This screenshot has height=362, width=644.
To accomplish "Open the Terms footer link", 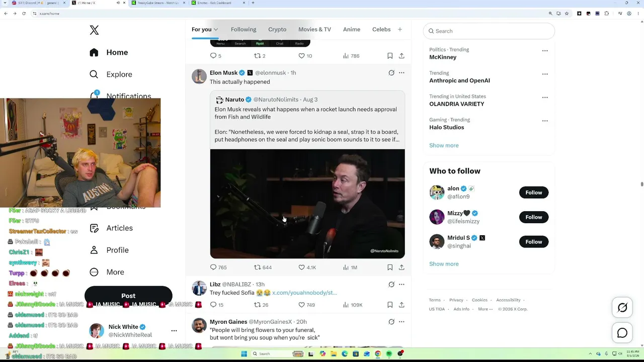I will point(435,300).
